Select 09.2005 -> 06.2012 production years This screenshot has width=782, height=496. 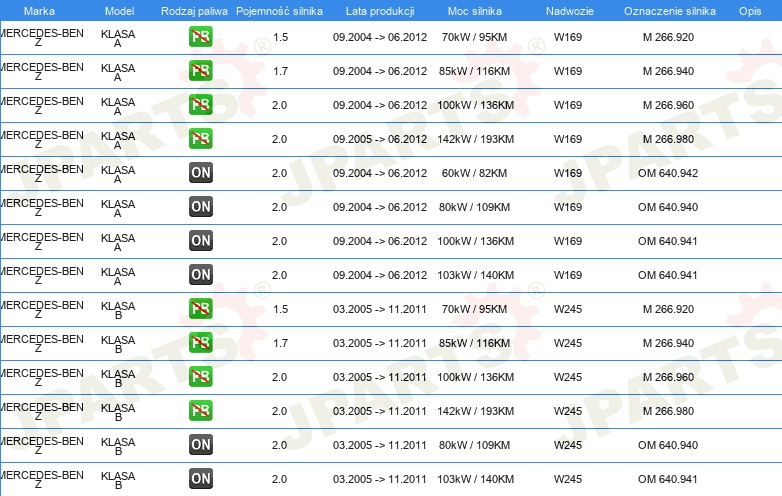(380, 139)
